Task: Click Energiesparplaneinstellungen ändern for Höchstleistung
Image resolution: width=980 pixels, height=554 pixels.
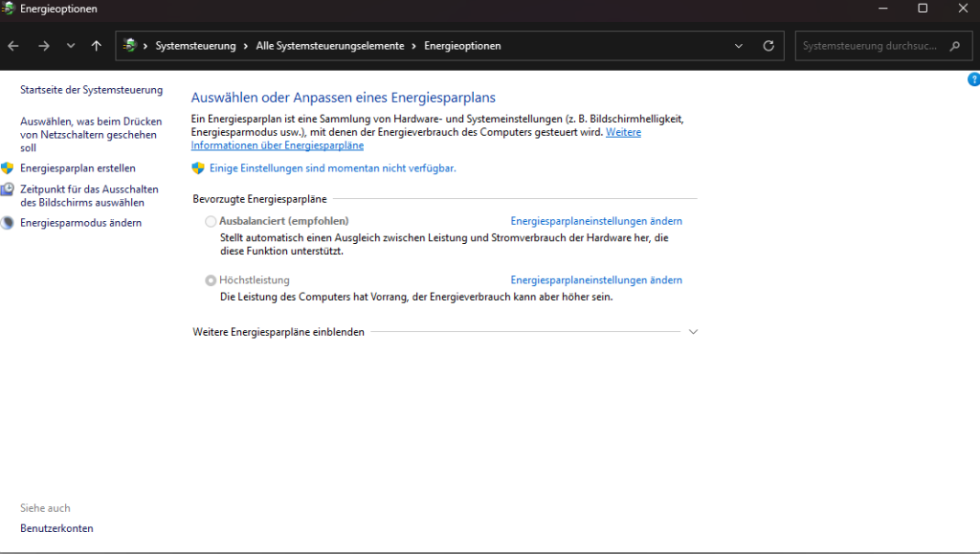Action: [x=596, y=279]
